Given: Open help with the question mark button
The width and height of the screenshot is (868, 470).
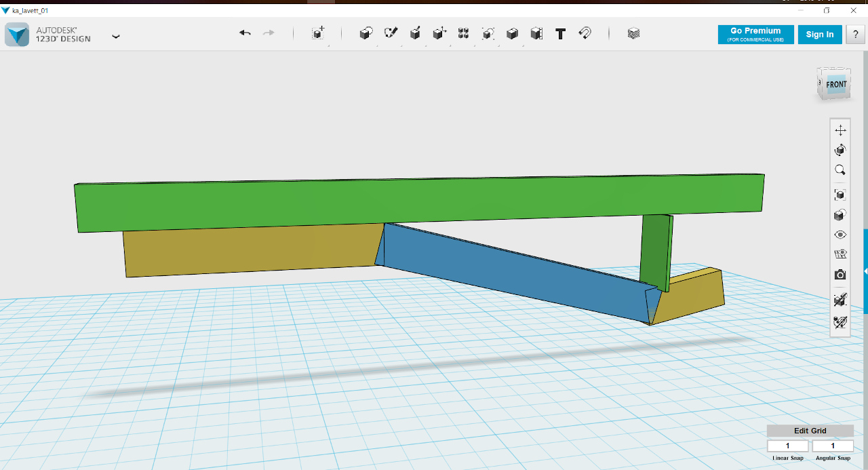Looking at the screenshot, I should [x=855, y=35].
